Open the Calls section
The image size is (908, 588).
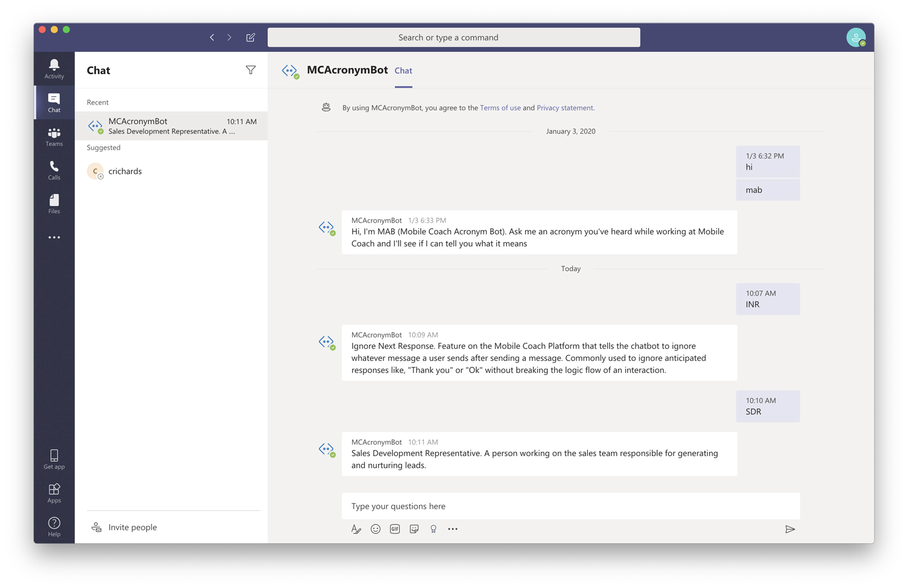(54, 170)
